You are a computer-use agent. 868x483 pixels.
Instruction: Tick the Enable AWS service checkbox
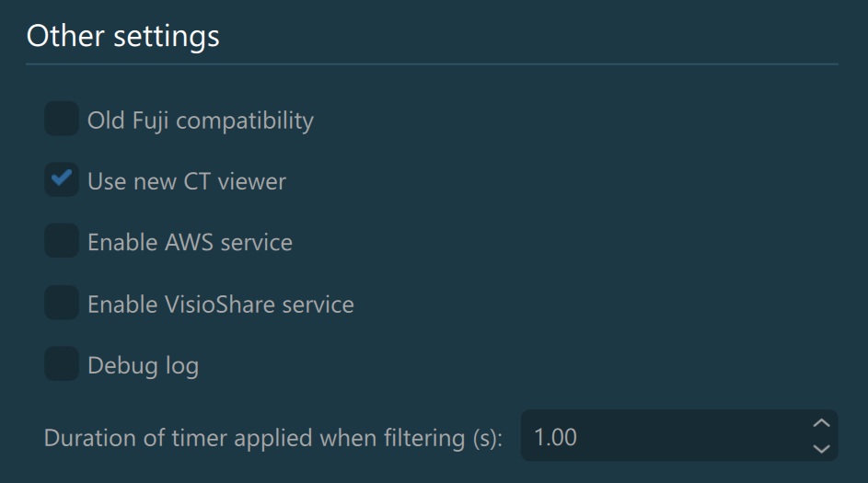62,242
